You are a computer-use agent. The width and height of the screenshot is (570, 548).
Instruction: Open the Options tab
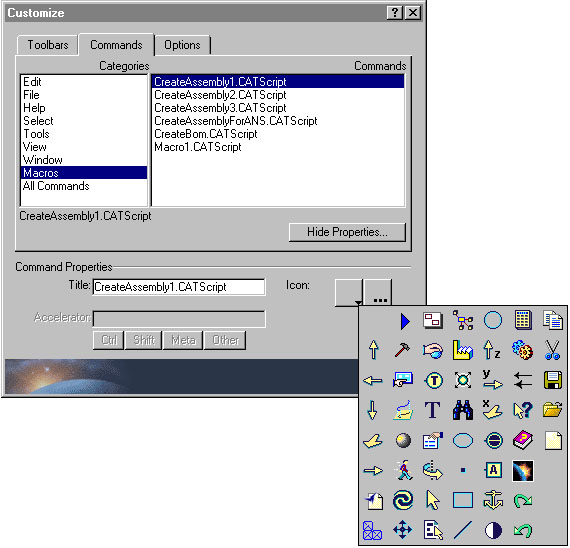[x=182, y=45]
